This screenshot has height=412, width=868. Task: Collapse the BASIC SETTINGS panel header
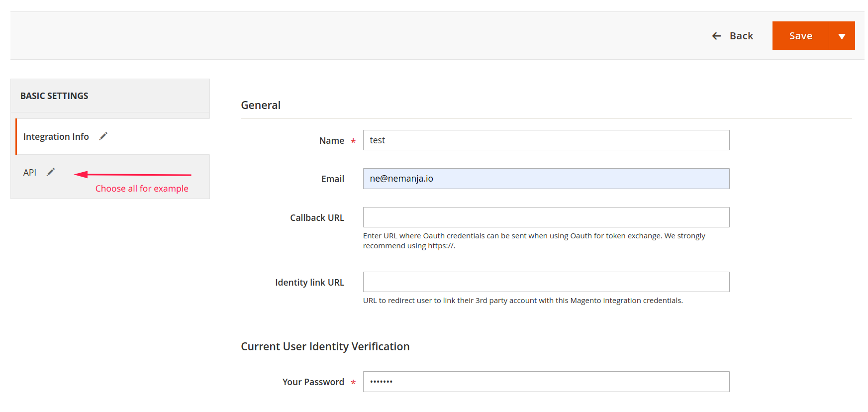pyautogui.click(x=54, y=96)
